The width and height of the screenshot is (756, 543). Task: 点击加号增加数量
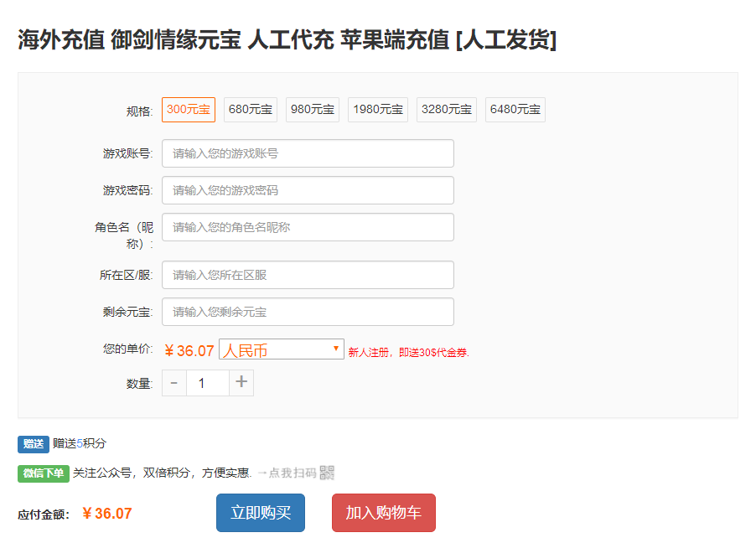coord(241,382)
